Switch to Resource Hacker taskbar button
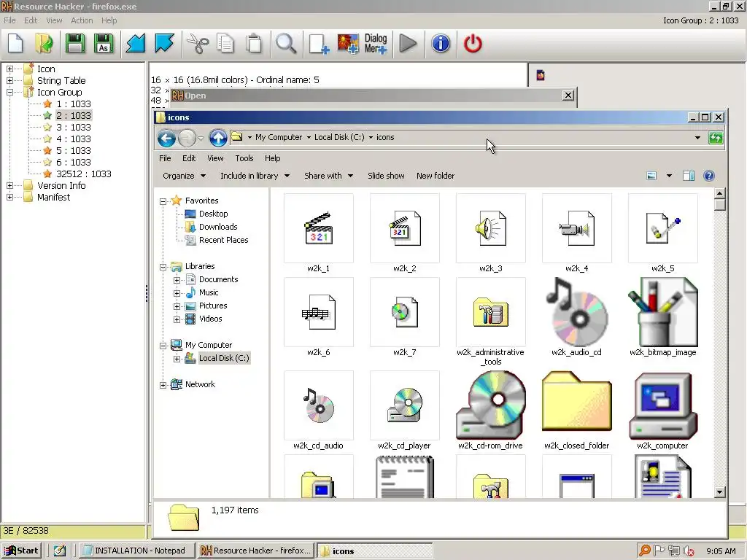Screen dimensions: 747x560 (256, 551)
